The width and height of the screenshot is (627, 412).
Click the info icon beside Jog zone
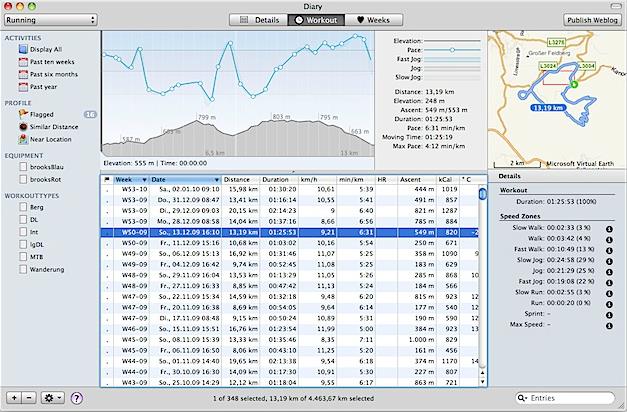(609, 272)
